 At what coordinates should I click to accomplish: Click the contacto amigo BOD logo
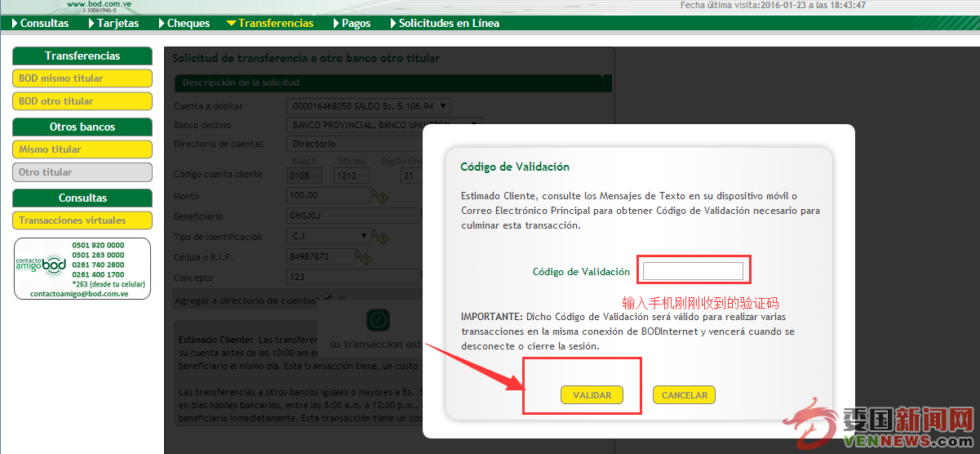click(x=41, y=264)
